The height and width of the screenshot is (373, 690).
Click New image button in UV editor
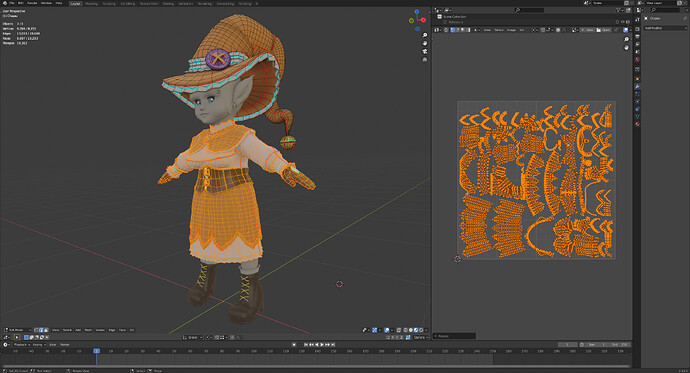pos(587,30)
